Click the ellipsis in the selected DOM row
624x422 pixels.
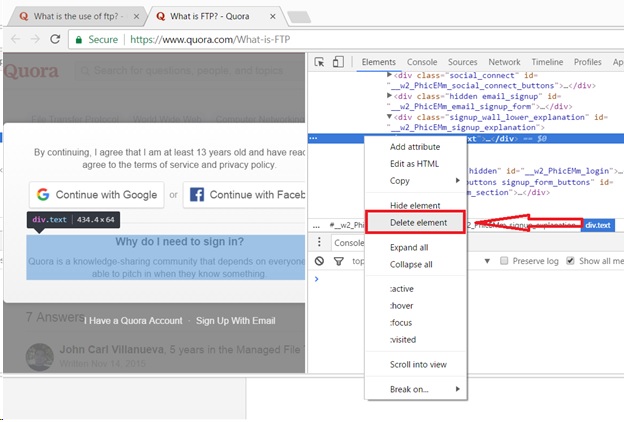[x=313, y=138]
